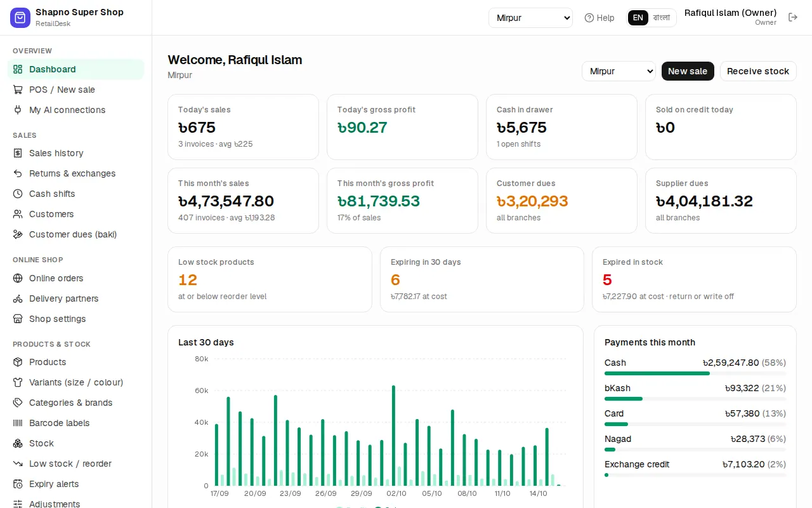Image resolution: width=812 pixels, height=508 pixels.
Task: Switch language to EN
Action: [638, 18]
